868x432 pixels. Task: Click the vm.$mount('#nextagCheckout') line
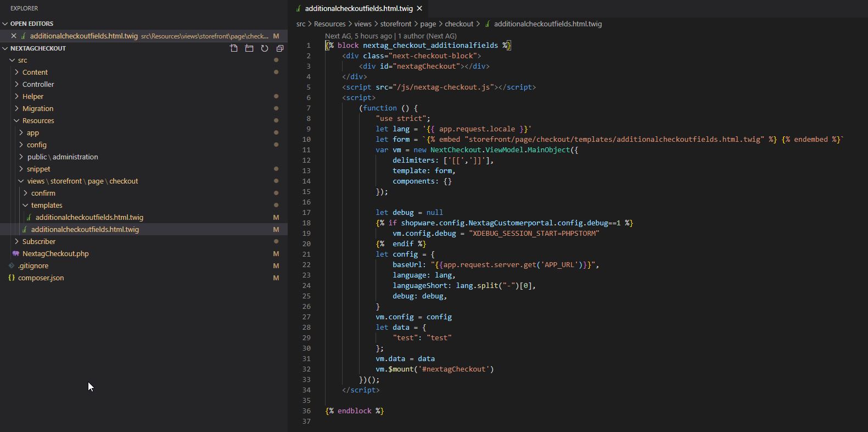435,369
